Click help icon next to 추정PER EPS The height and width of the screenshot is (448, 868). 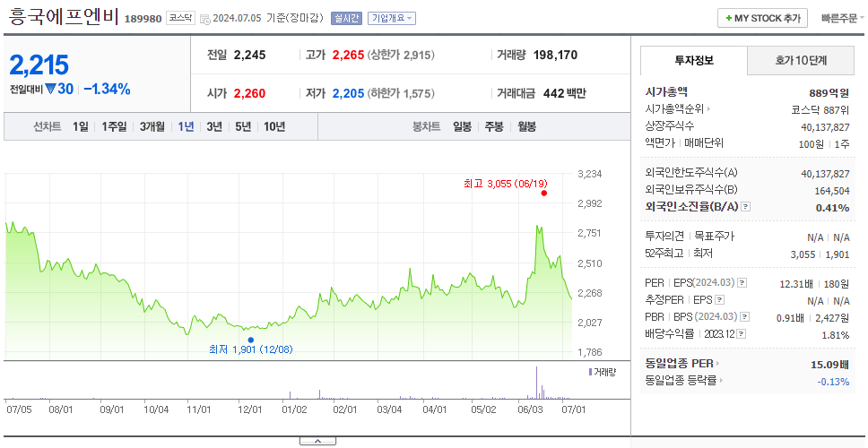click(x=719, y=300)
